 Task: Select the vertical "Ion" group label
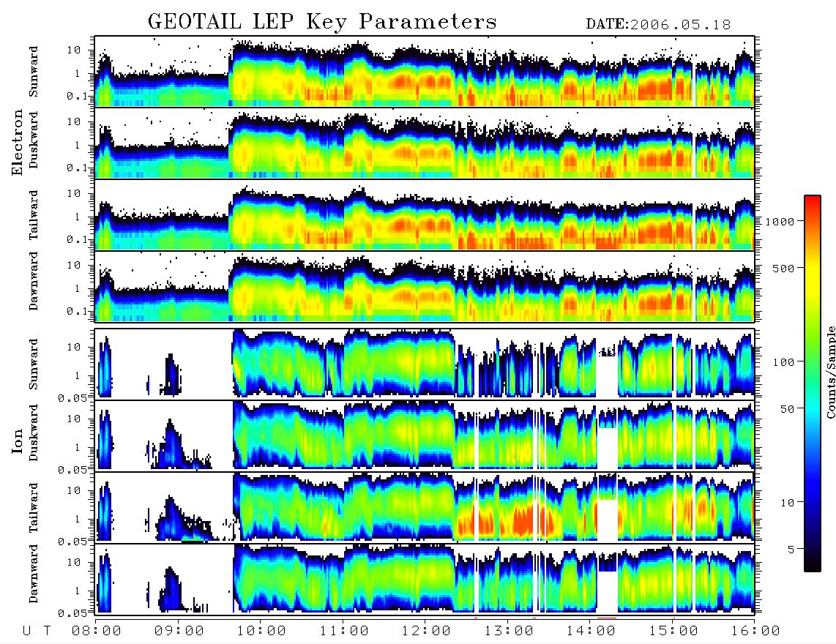click(x=18, y=441)
